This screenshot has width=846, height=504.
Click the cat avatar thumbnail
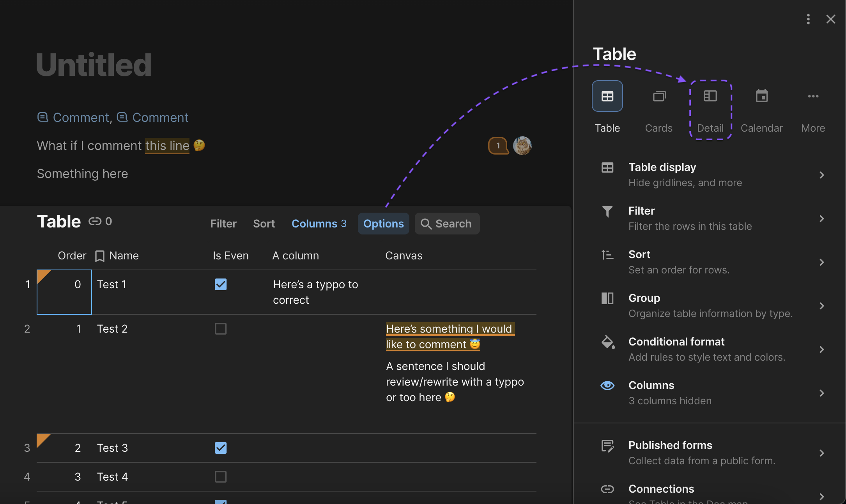point(522,146)
